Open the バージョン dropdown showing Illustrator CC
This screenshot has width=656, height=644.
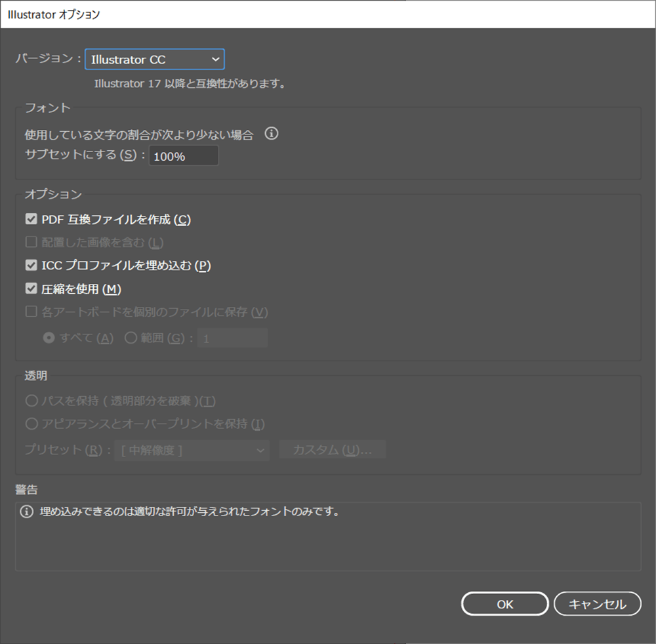click(154, 60)
